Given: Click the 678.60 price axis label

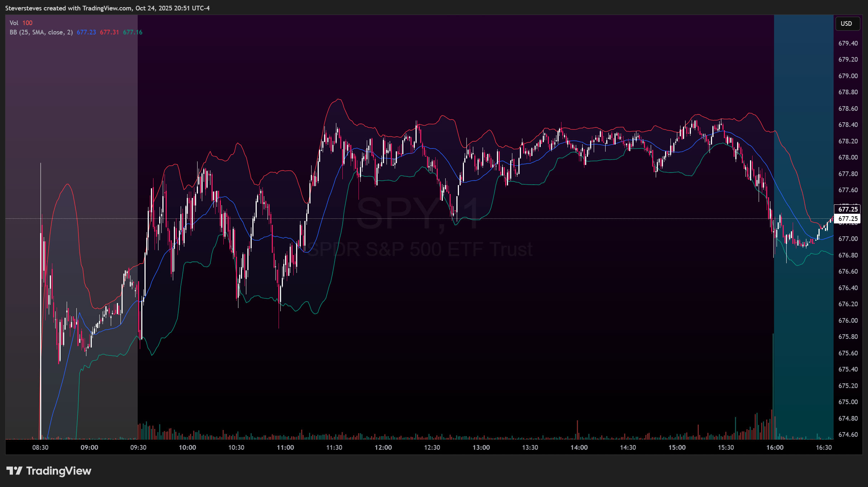Looking at the screenshot, I should [x=848, y=109].
